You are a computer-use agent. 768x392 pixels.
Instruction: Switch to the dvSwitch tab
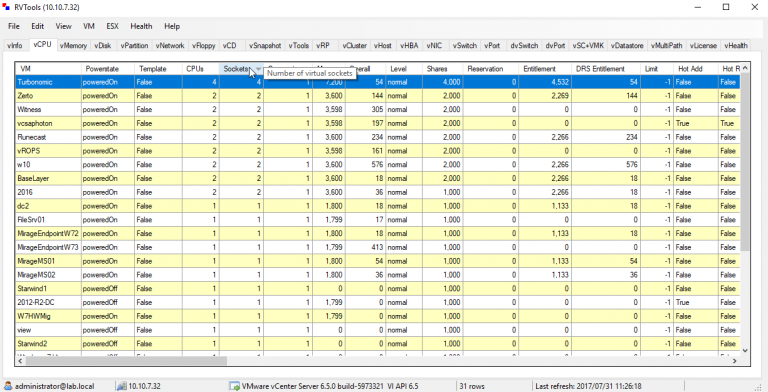tap(524, 46)
